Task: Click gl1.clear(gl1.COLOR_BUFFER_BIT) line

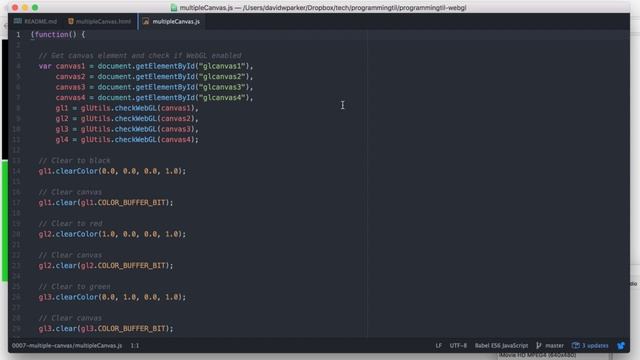Action: pos(106,202)
